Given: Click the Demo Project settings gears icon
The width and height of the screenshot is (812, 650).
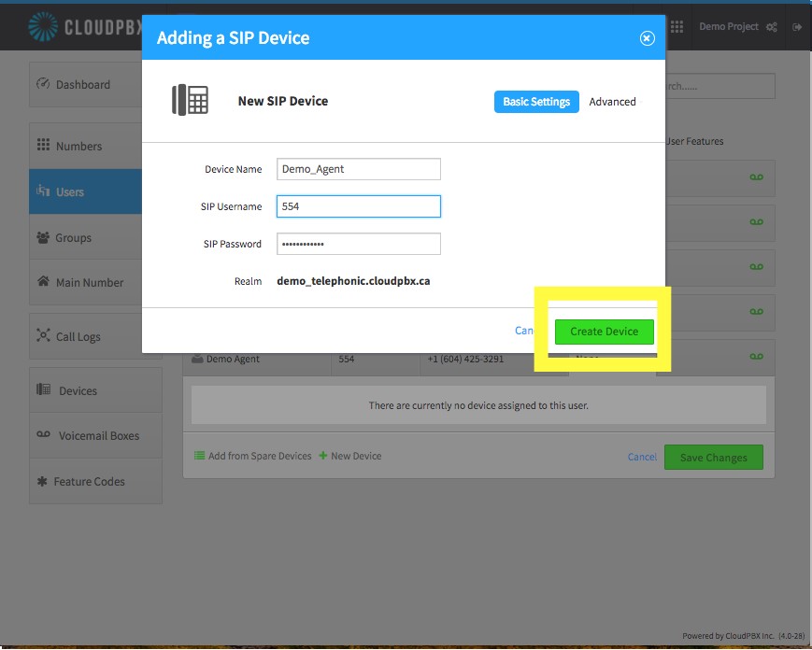Looking at the screenshot, I should coord(772,27).
